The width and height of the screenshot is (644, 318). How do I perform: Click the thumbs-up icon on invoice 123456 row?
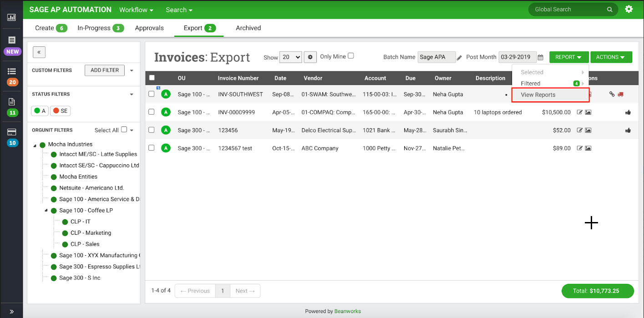(x=628, y=130)
